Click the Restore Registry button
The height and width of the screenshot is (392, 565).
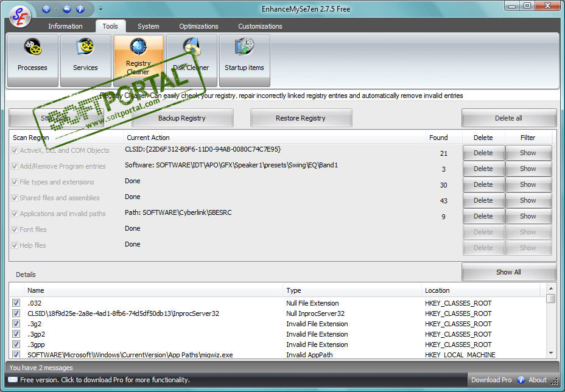(301, 118)
